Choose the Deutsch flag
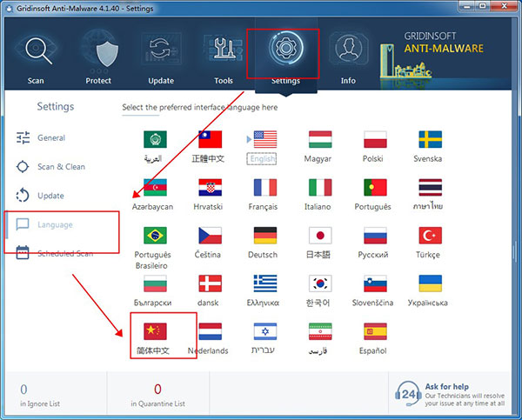The height and width of the screenshot is (420, 522). [x=265, y=236]
